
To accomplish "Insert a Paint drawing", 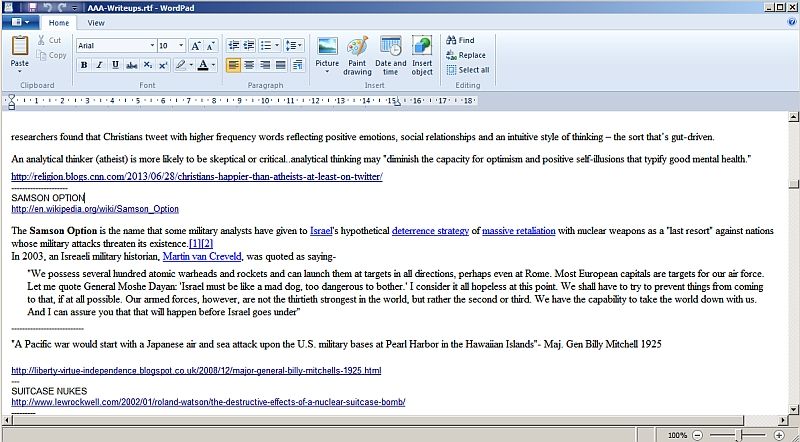I will [x=357, y=56].
